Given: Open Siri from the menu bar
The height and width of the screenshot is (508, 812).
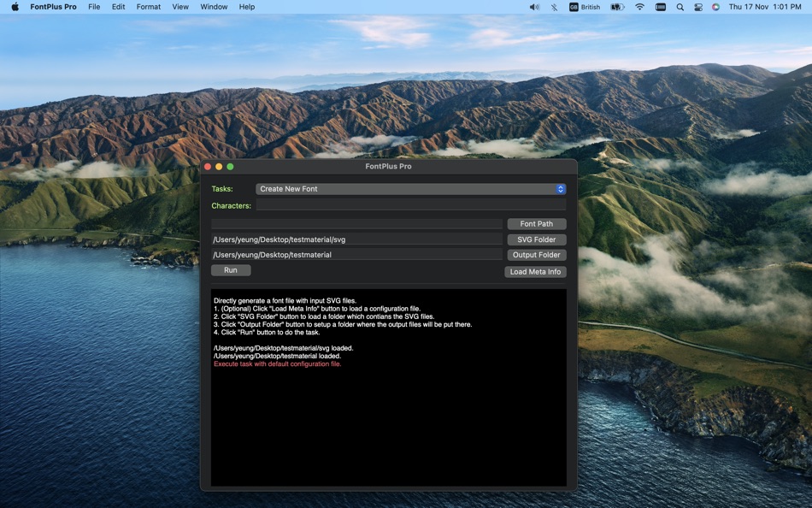Looking at the screenshot, I should tap(716, 7).
